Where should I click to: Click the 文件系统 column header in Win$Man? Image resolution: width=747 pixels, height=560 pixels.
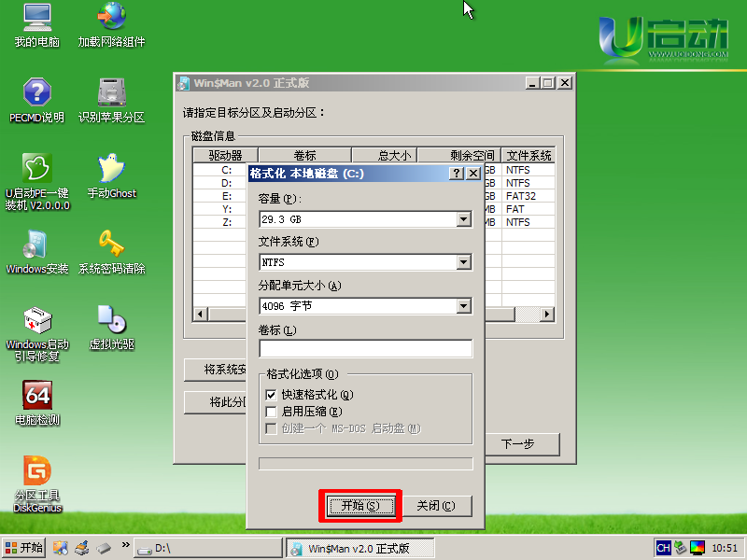click(529, 155)
